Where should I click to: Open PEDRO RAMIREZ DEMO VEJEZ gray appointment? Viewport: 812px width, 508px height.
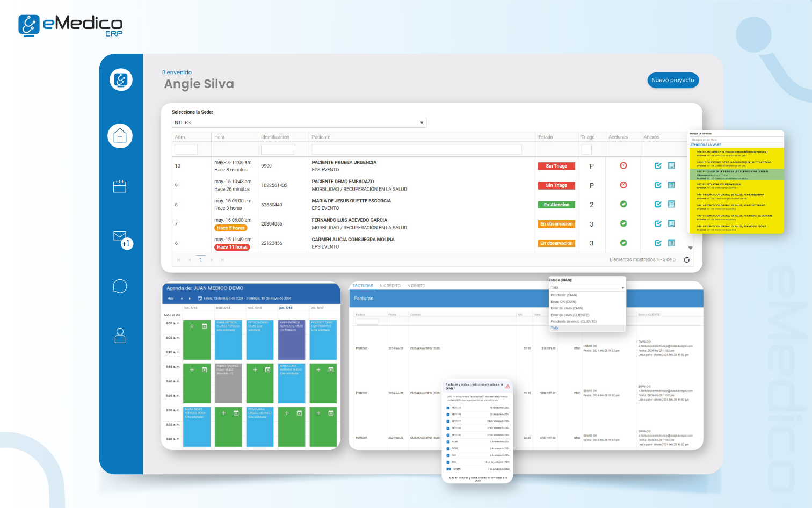(228, 383)
